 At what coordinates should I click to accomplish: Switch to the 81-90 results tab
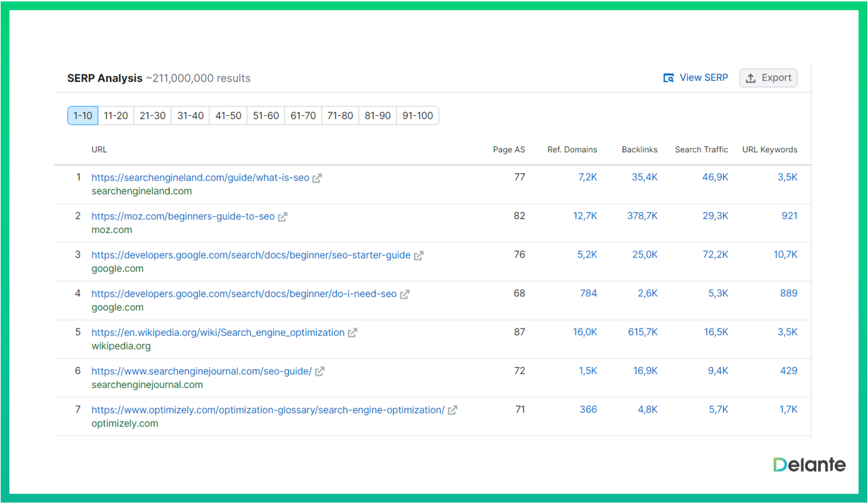(x=377, y=116)
